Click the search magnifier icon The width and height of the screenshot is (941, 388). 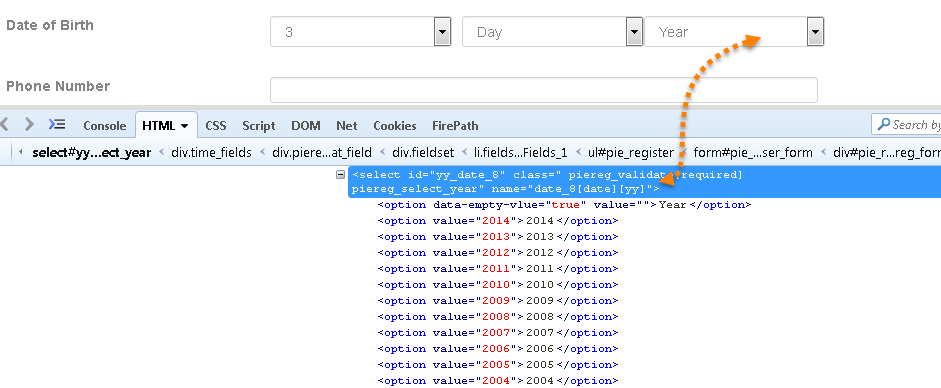(x=883, y=125)
